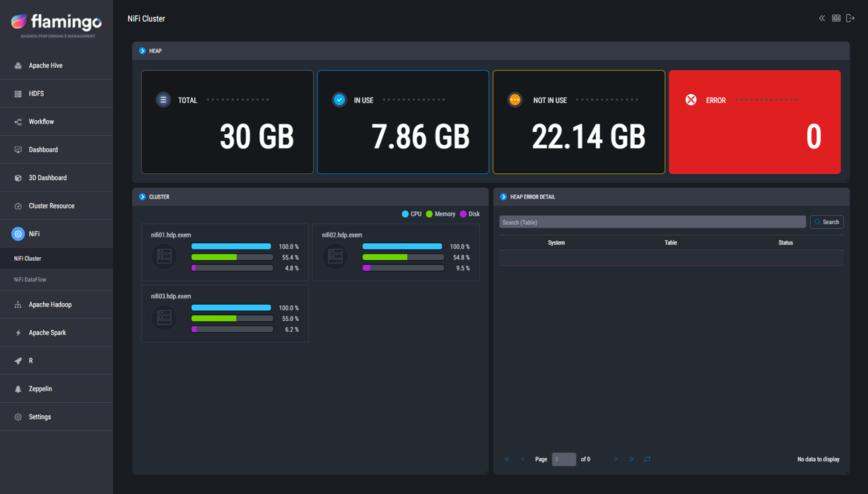Click the layout view icon in the header
Viewport: 868px width, 494px height.
pyautogui.click(x=836, y=18)
